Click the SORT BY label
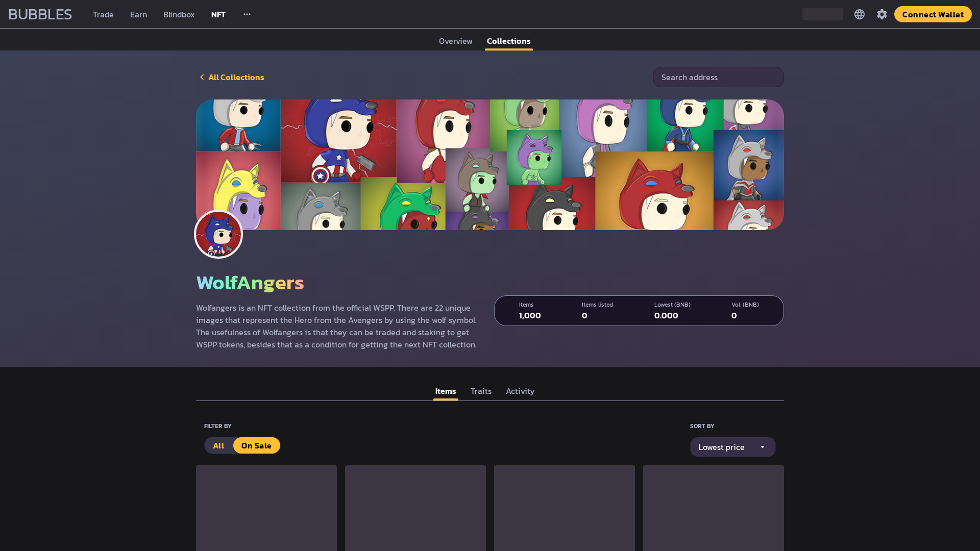The height and width of the screenshot is (551, 980). pos(702,425)
